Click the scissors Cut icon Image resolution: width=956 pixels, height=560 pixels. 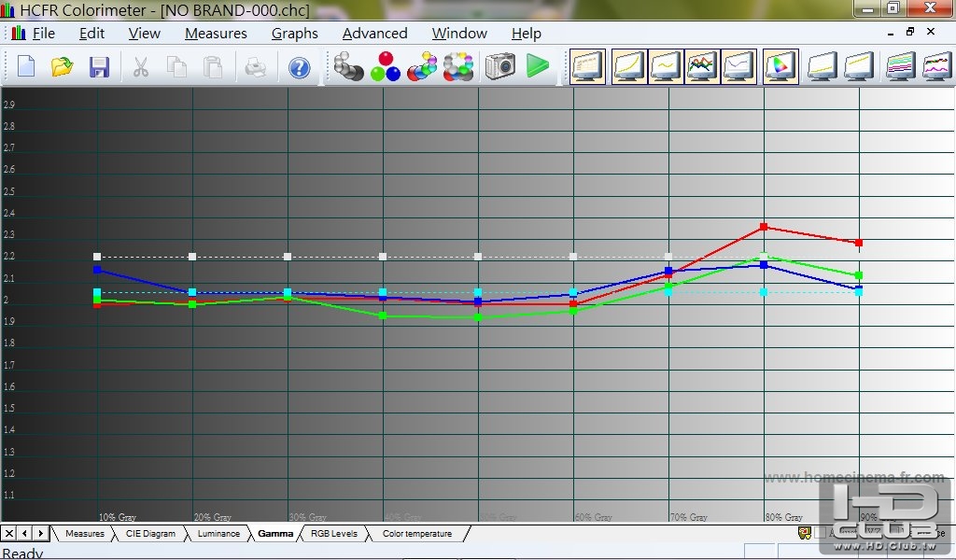click(141, 66)
